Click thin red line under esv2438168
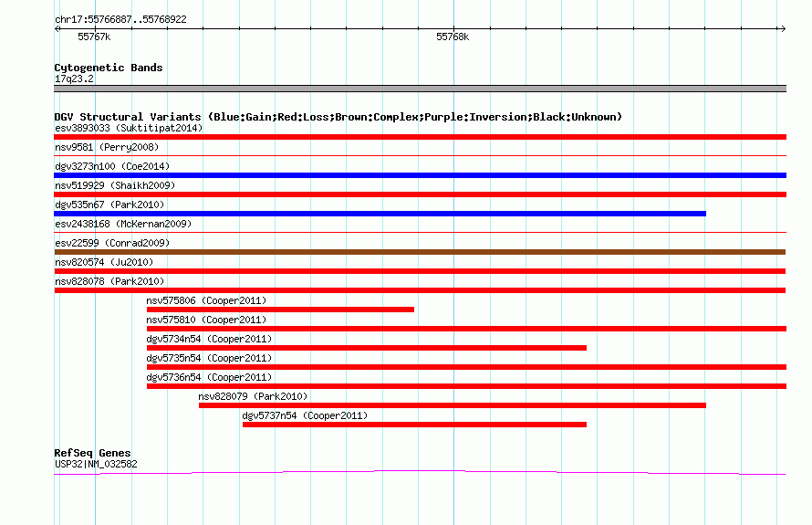 click(420, 232)
